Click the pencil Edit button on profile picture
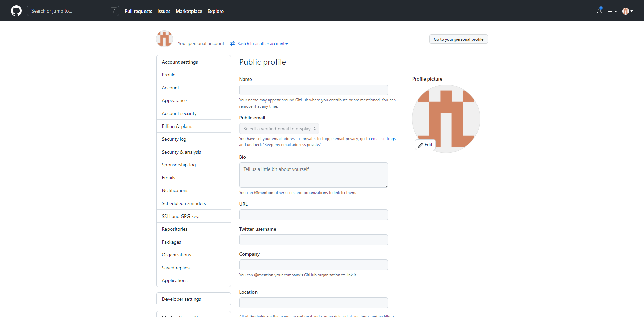 pyautogui.click(x=425, y=145)
